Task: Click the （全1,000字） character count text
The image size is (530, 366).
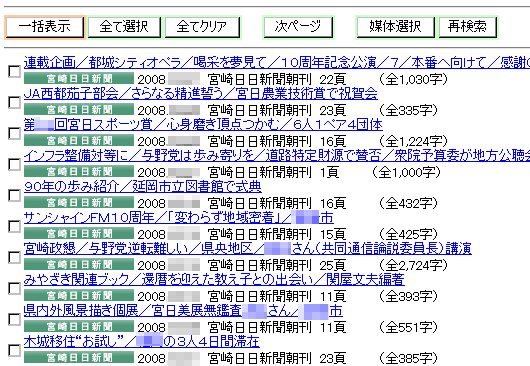Action: click(406, 172)
